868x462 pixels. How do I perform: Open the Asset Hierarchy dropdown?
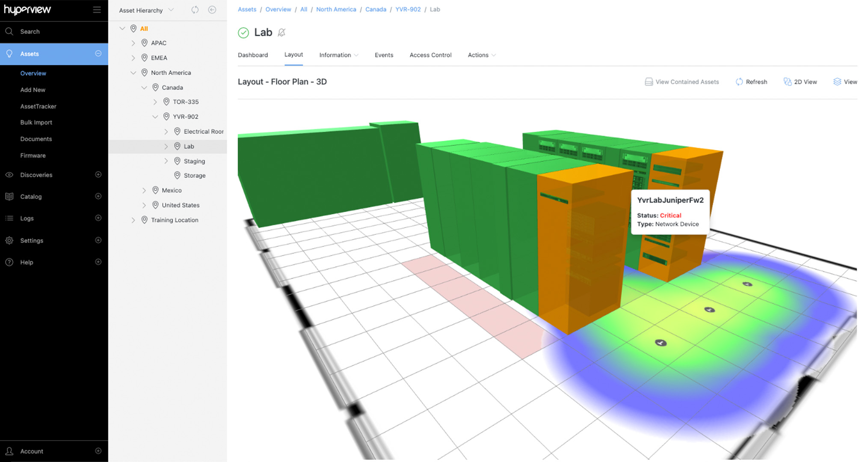click(171, 10)
